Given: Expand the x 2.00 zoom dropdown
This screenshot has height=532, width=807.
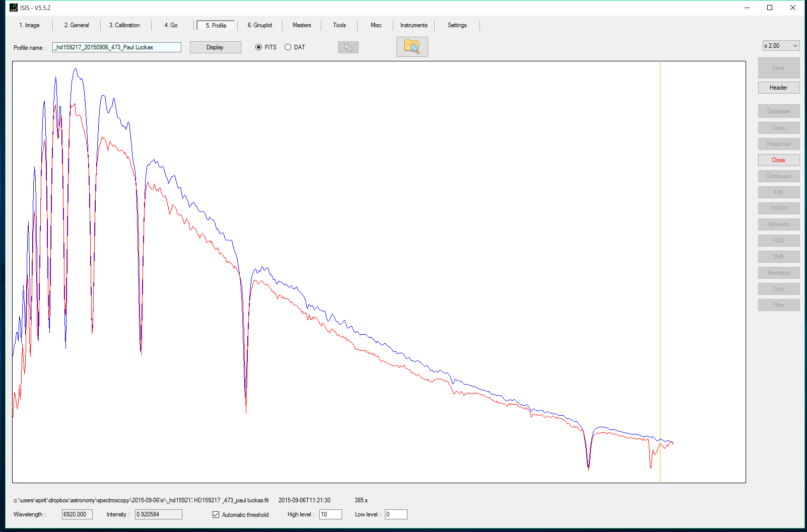Looking at the screenshot, I should tap(781, 46).
